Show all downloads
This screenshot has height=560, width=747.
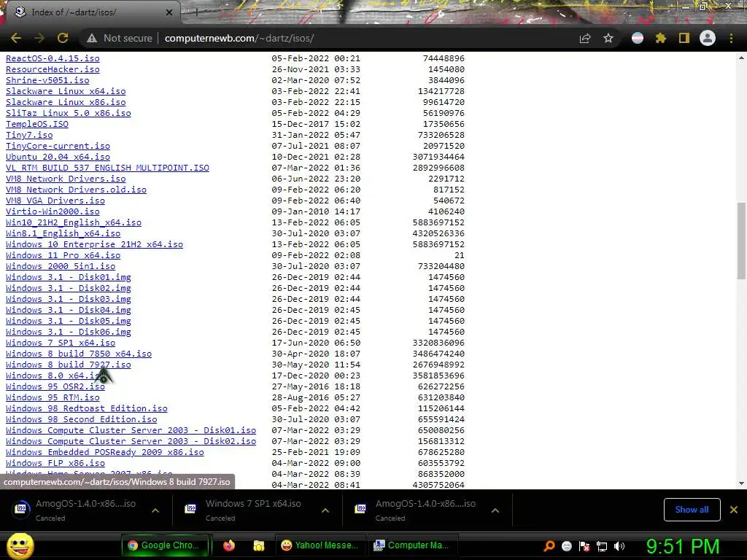692,510
